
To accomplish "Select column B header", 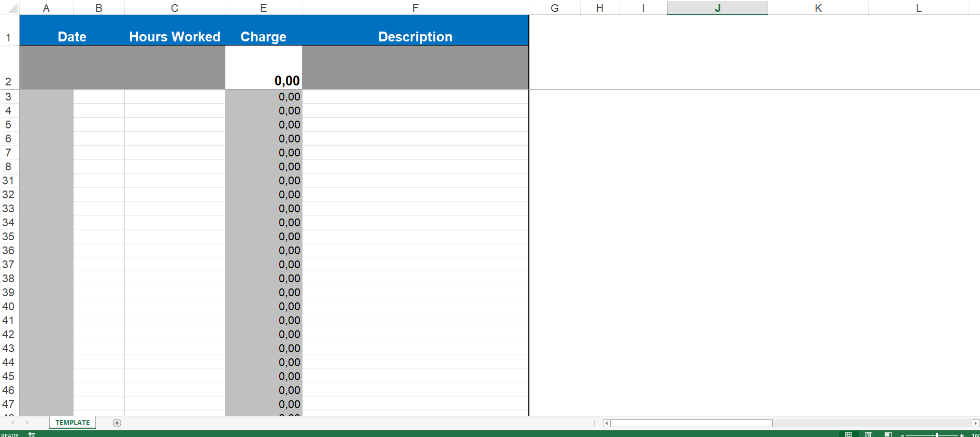I will (99, 8).
